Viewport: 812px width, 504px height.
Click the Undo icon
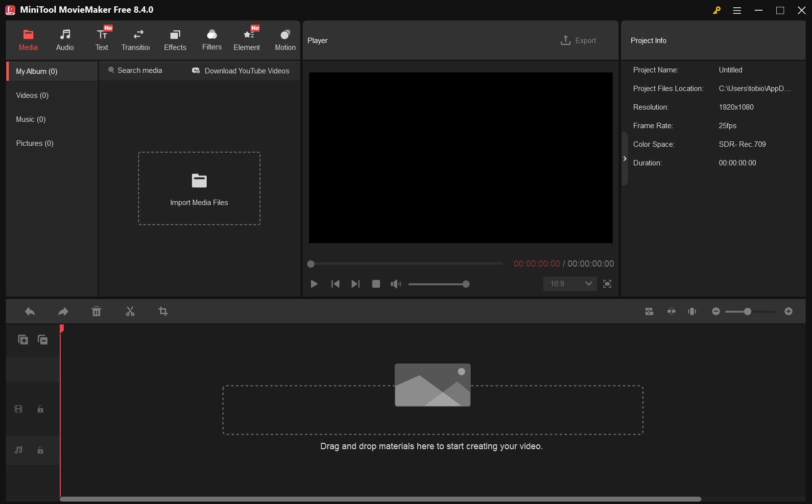click(29, 311)
